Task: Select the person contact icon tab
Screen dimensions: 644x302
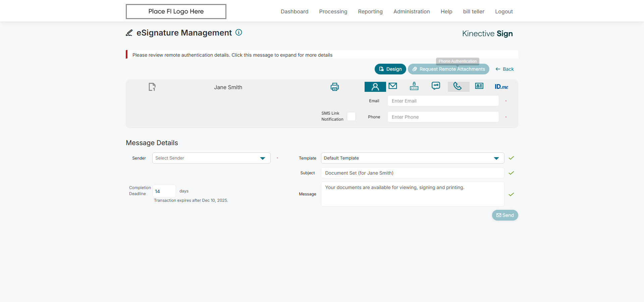Action: (375, 87)
